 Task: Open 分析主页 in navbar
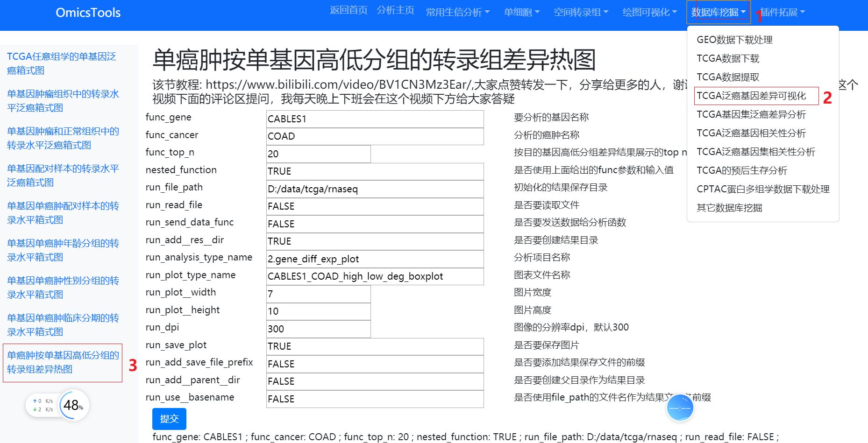[395, 11]
